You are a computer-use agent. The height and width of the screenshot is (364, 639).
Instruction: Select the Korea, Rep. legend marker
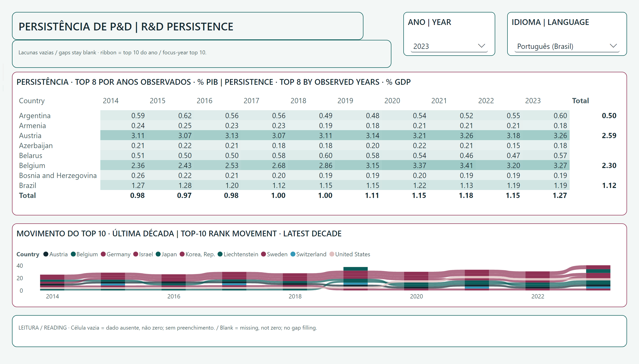182,254
